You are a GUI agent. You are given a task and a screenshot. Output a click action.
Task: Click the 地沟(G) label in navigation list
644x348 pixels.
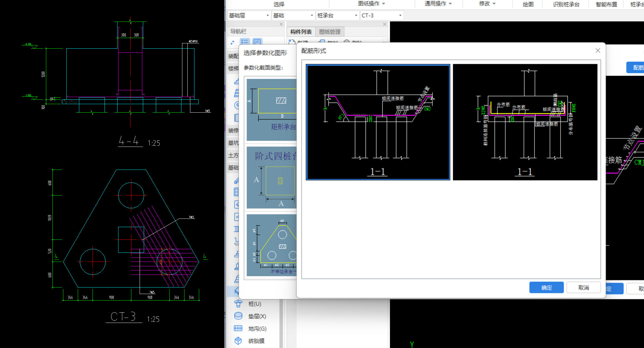(257, 329)
